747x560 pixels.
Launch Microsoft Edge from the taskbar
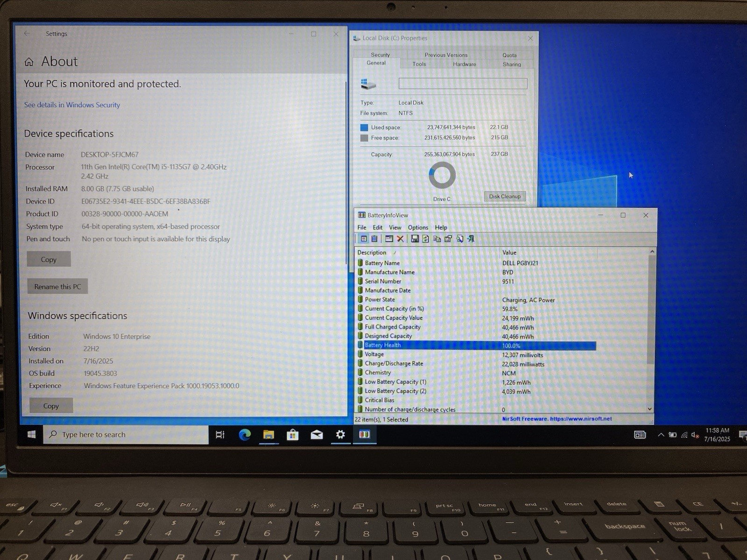[x=245, y=434]
